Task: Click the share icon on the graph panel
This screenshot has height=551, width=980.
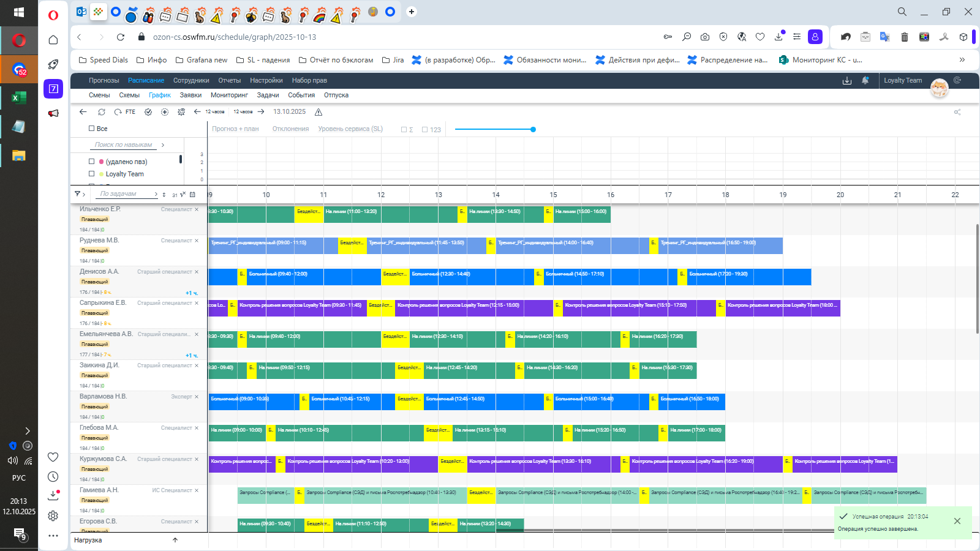Action: click(957, 112)
